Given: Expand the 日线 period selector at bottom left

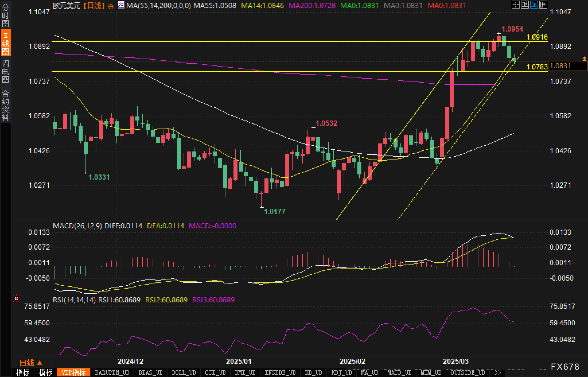Looking at the screenshot, I should coord(31,363).
